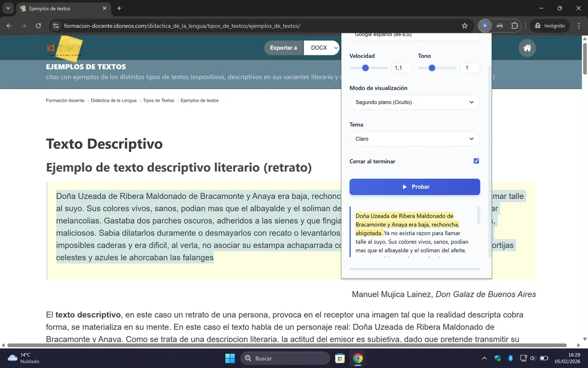Open the volume icon in the system tray

coord(534,358)
